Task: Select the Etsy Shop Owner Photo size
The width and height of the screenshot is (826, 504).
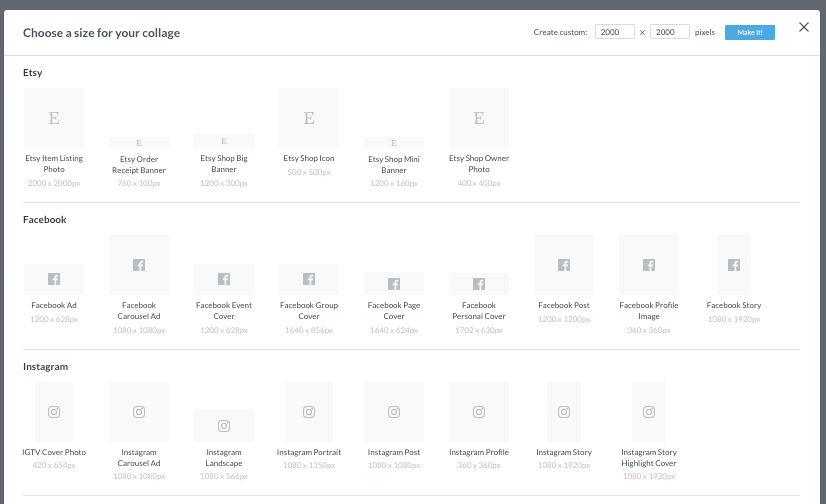Action: click(479, 118)
